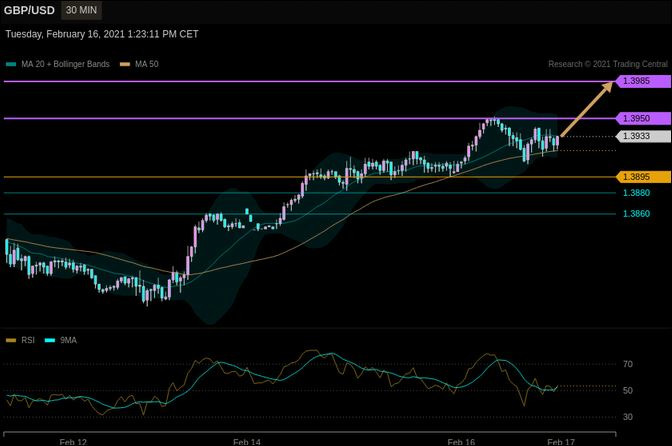Viewport: 672px width, 446px height.
Task: Click the Feb 14 date axis label
Action: [247, 442]
